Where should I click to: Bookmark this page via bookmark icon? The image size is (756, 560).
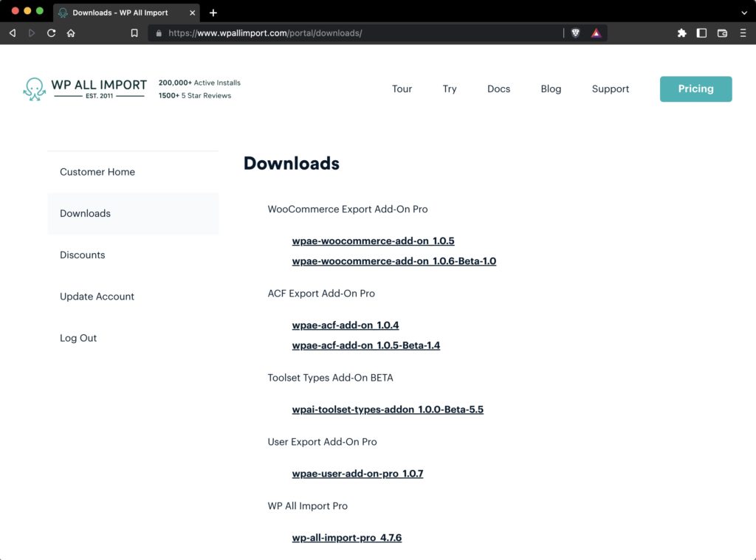coord(134,32)
